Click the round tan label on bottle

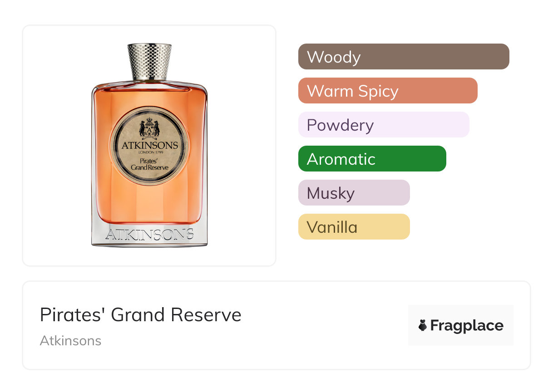149,145
